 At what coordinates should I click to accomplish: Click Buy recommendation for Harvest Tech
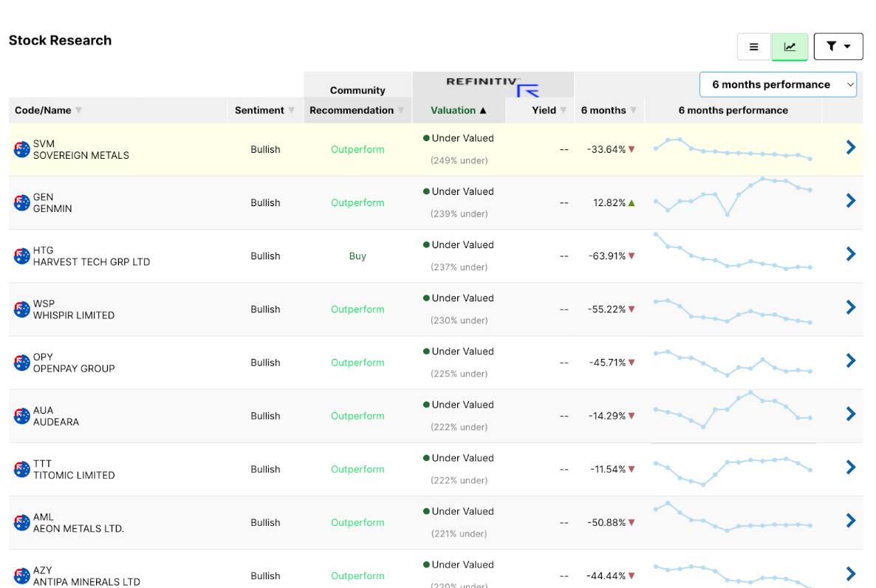click(x=357, y=256)
